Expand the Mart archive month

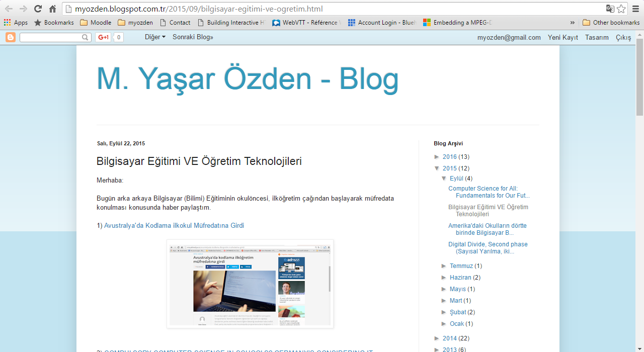point(444,301)
